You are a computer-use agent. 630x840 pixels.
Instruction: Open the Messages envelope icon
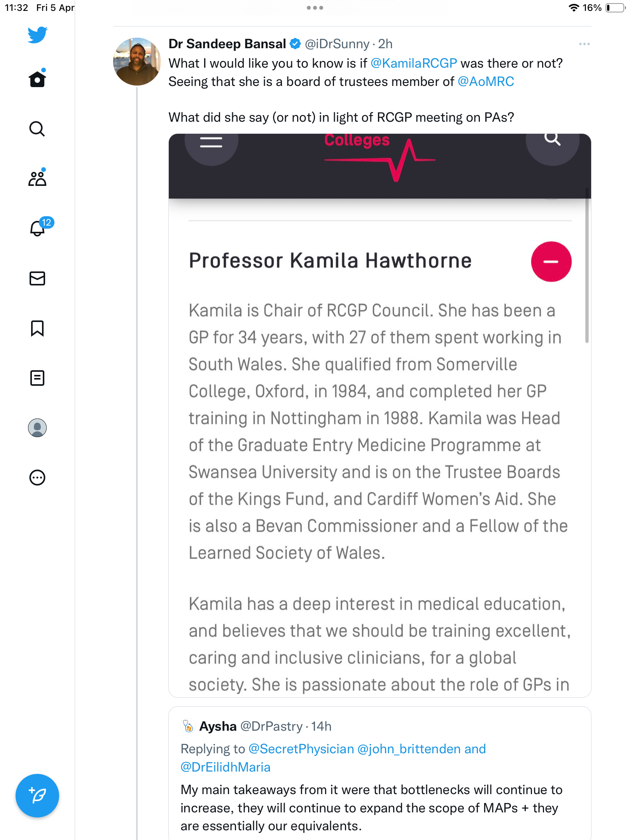point(37,278)
